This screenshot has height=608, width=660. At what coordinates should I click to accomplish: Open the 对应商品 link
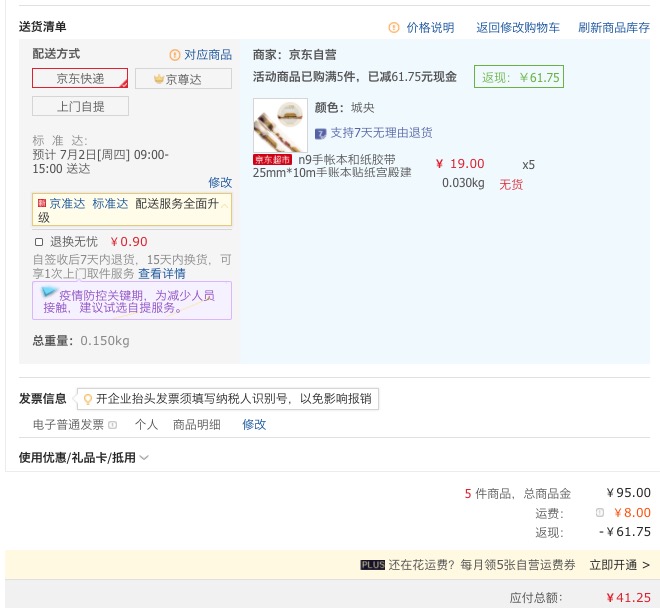pos(208,54)
